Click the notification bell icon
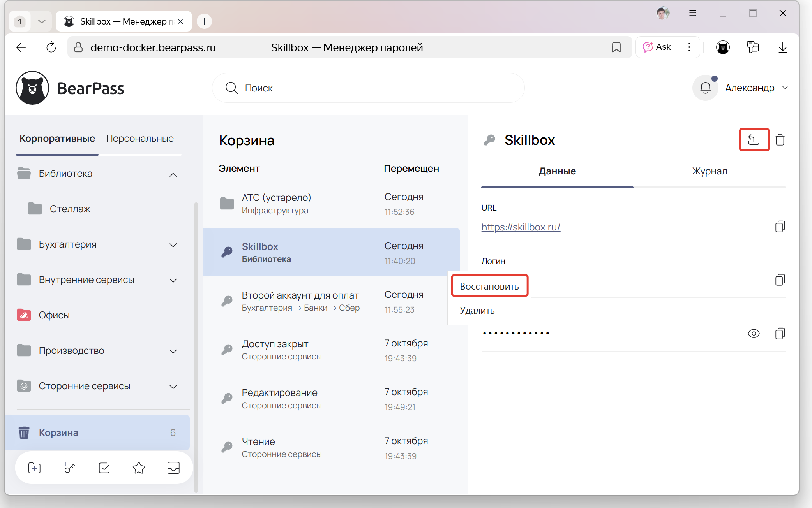Viewport: 812px width, 508px height. 705,88
